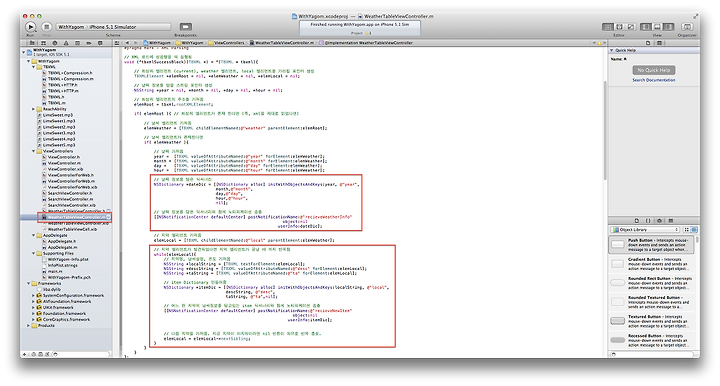Show the Log navigator
The width and height of the screenshot is (720, 386).
[100, 43]
